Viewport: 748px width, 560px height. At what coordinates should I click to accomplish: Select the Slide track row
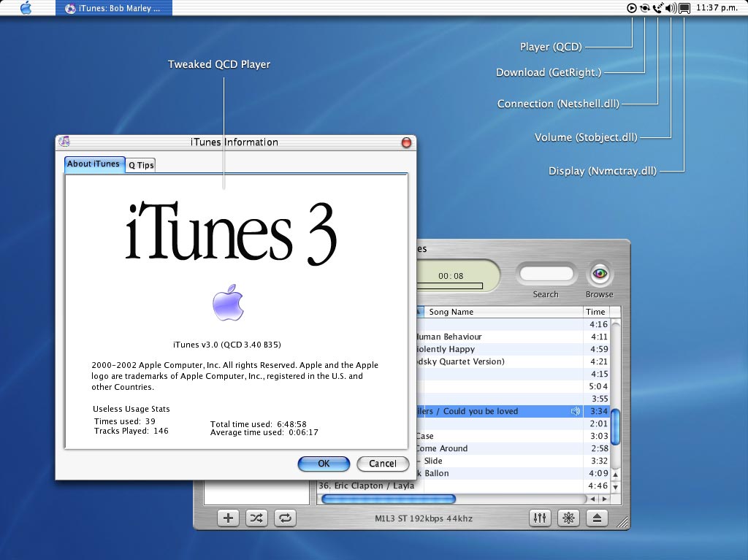514,461
